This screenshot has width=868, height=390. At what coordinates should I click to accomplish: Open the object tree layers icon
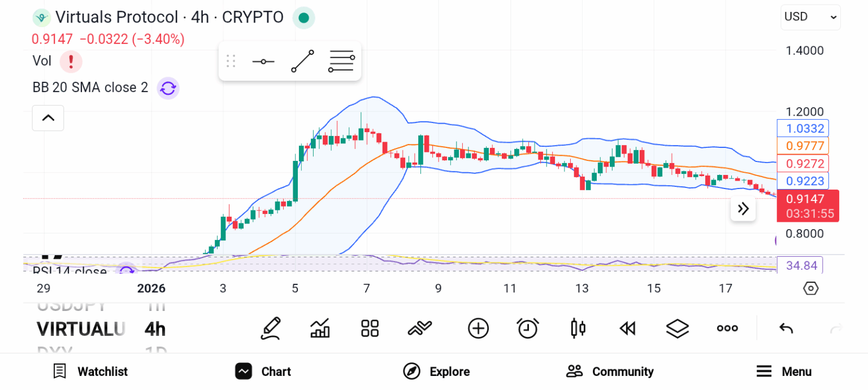point(677,328)
